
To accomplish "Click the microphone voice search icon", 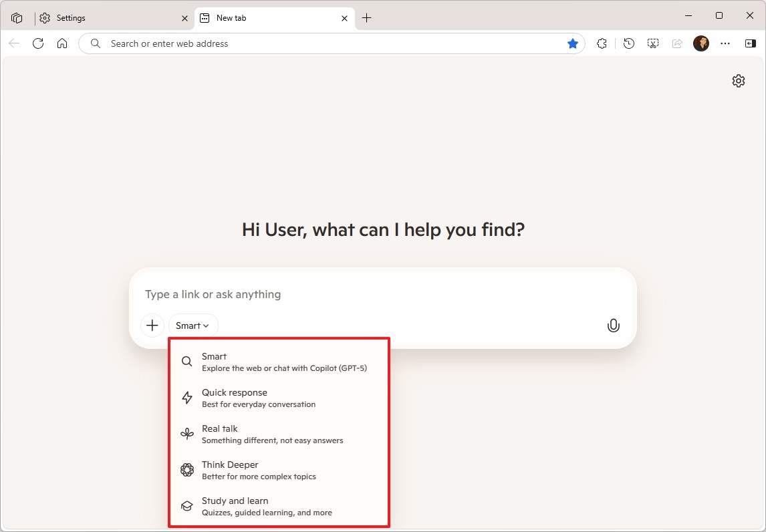I will pyautogui.click(x=613, y=325).
